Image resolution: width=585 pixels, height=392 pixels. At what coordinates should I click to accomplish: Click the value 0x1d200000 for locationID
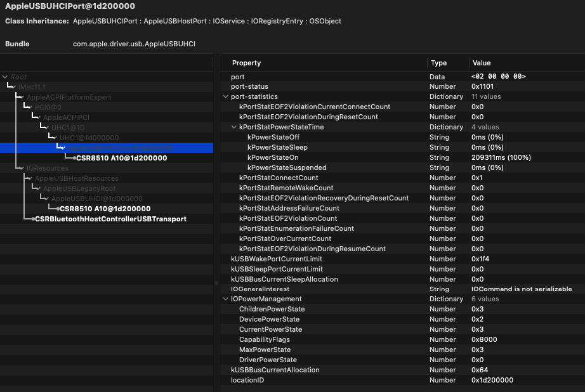tap(492, 380)
